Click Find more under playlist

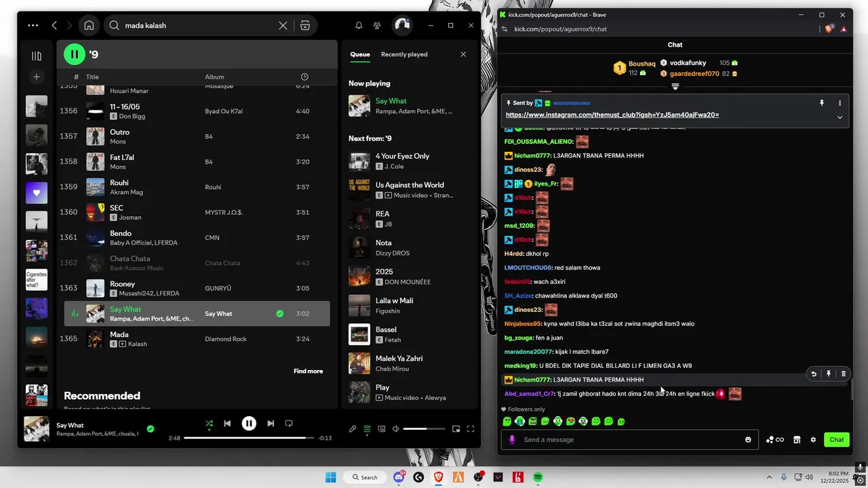coord(308,371)
